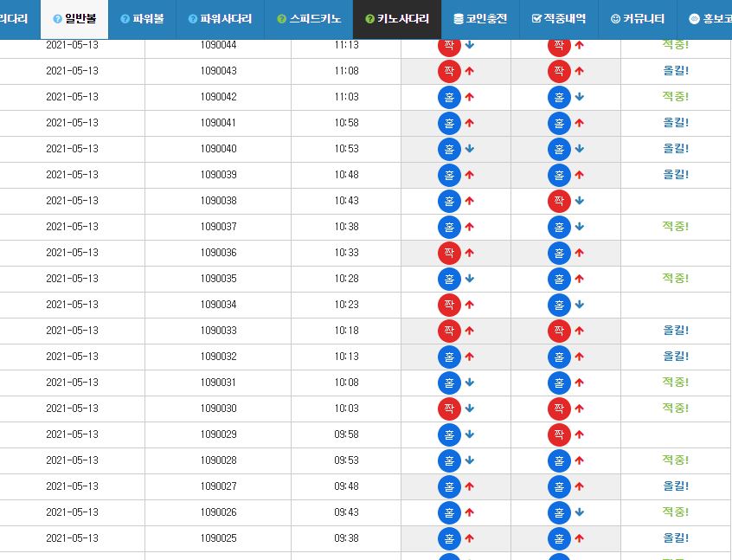Click the red 짝 badge in round 1090036
The image size is (732, 560).
click(449, 253)
